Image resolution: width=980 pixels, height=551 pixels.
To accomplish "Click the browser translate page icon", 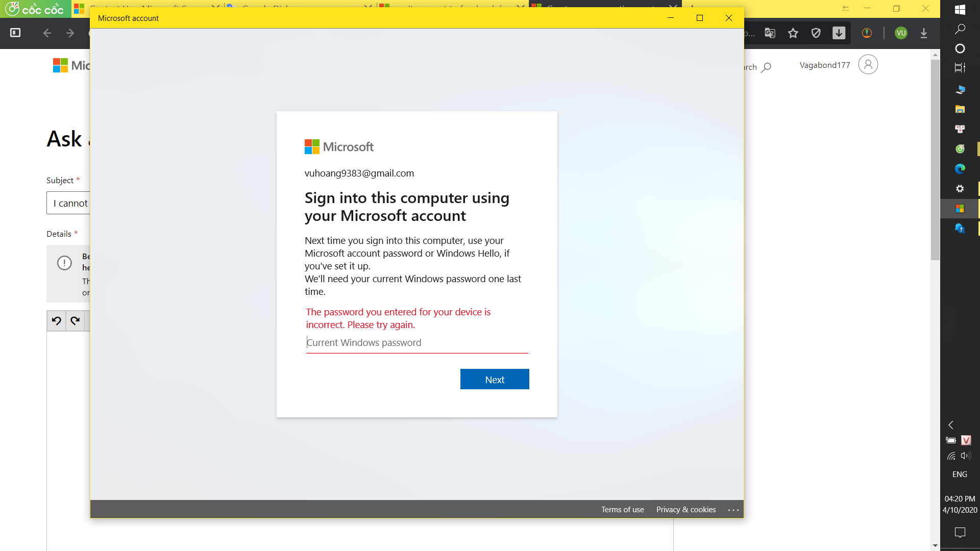I will click(770, 33).
